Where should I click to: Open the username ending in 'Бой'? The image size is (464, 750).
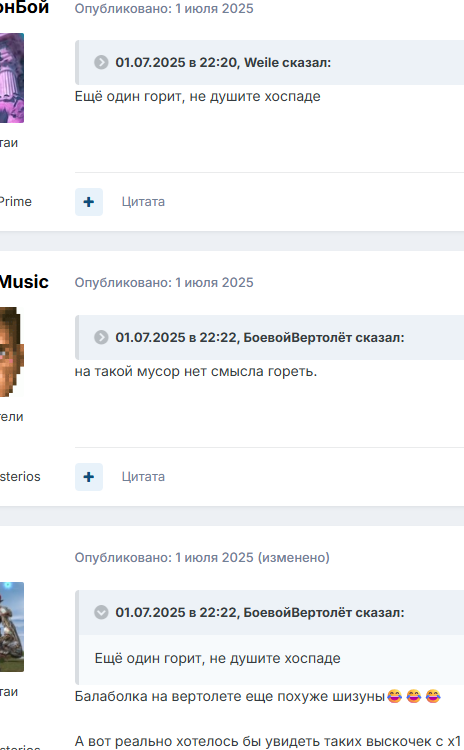coord(24,7)
